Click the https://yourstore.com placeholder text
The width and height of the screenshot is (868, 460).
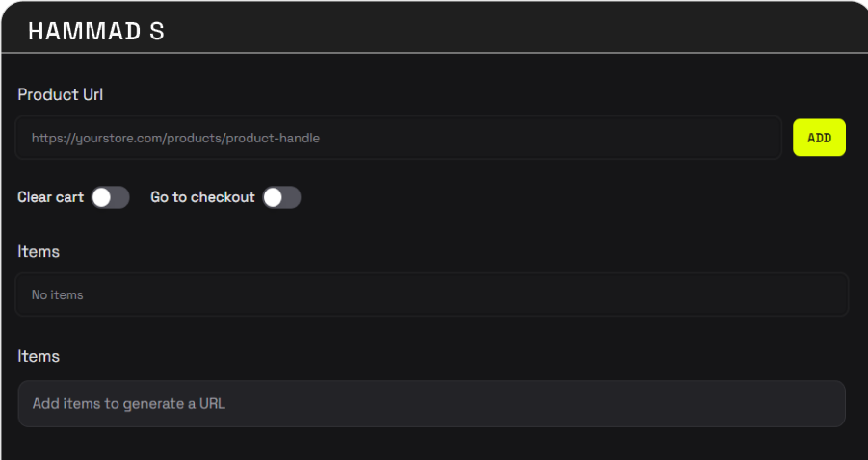click(175, 138)
